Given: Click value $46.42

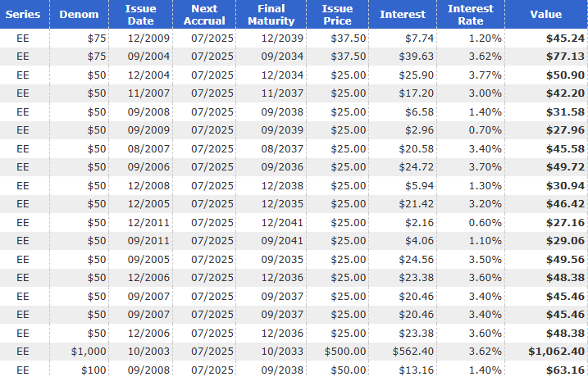Looking at the screenshot, I should (565, 204).
